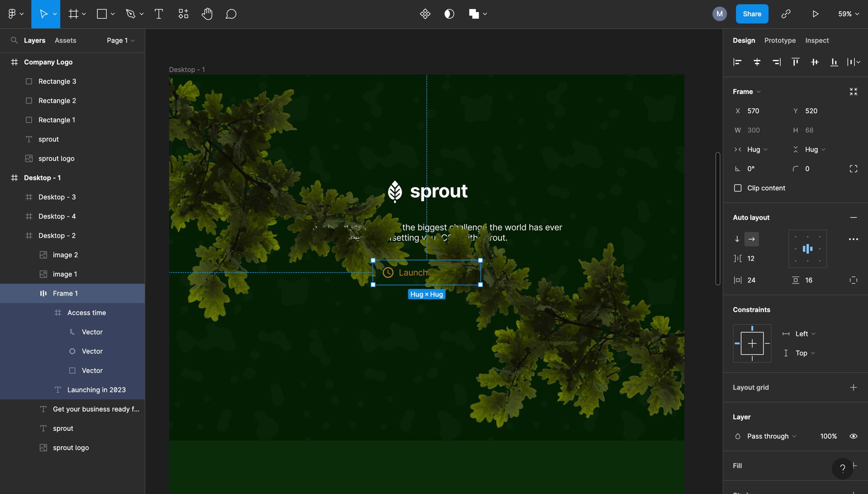The width and height of the screenshot is (868, 494).
Task: Enable Clip content checkbox
Action: [737, 188]
